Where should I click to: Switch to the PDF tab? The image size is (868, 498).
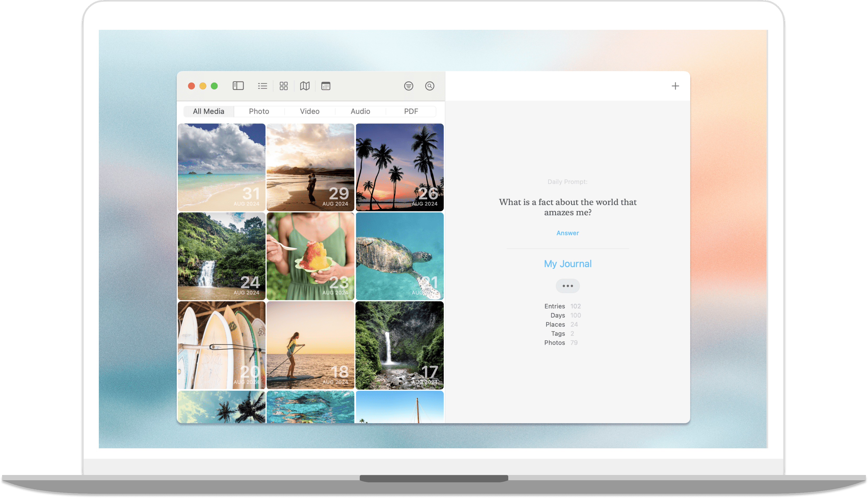(x=410, y=111)
